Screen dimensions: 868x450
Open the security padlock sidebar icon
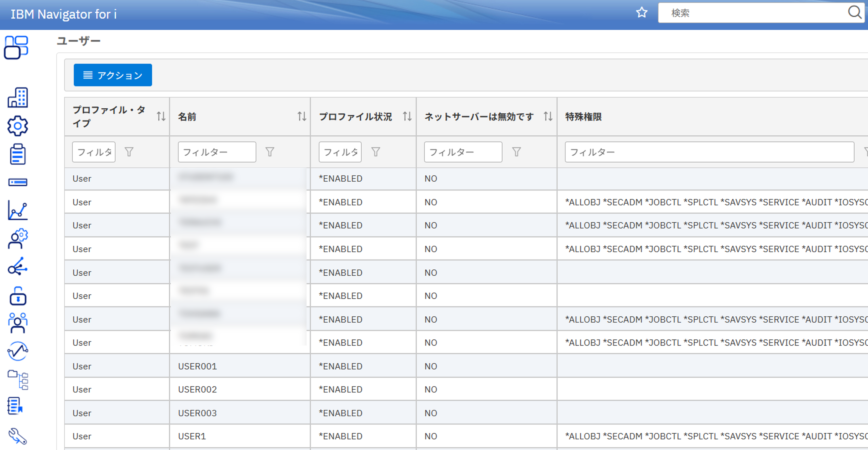(18, 296)
